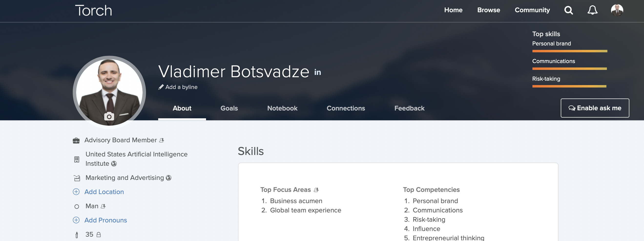
Task: Click Add Location link
Action: 104,192
